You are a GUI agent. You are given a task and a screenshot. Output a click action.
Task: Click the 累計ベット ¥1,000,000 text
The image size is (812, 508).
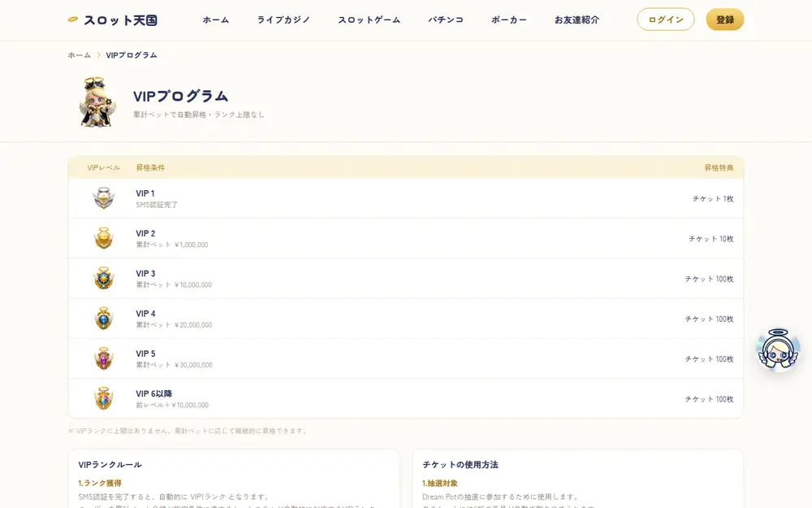pos(172,245)
